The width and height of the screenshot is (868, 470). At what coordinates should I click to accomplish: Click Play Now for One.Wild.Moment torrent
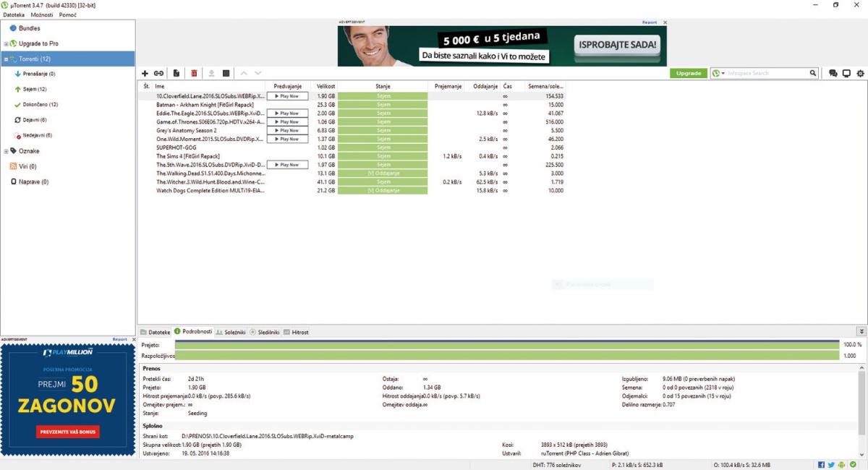point(287,139)
